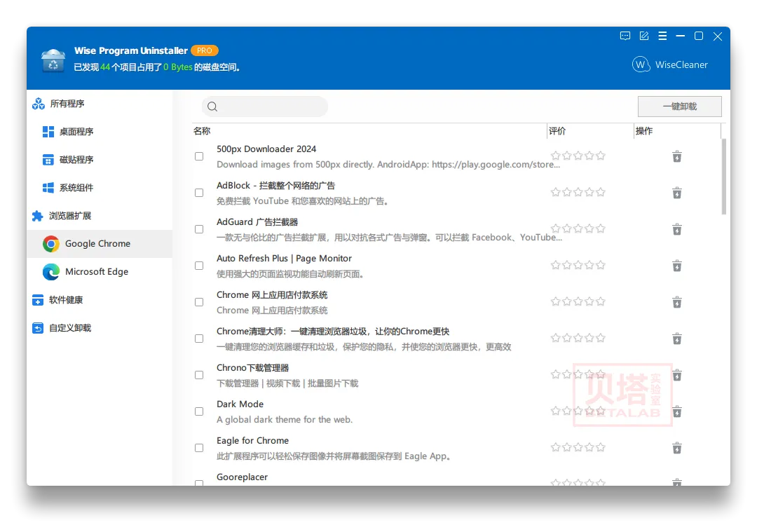Check the AdGuard 广告拦截器 checkbox

(x=199, y=229)
